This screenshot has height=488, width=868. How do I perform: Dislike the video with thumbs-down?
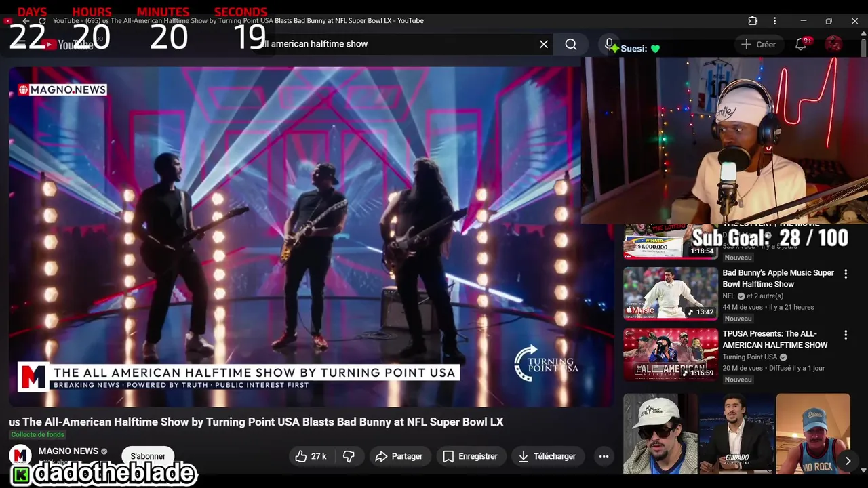tap(349, 457)
